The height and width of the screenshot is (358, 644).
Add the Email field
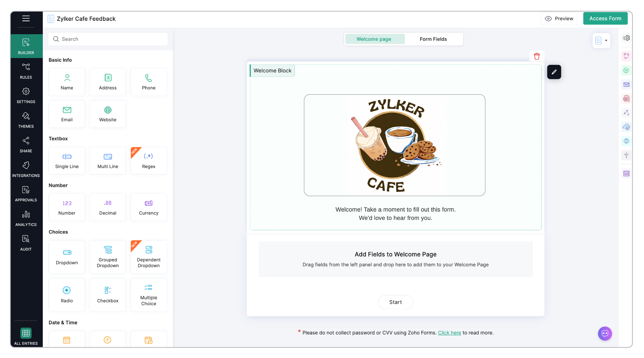coord(67,114)
